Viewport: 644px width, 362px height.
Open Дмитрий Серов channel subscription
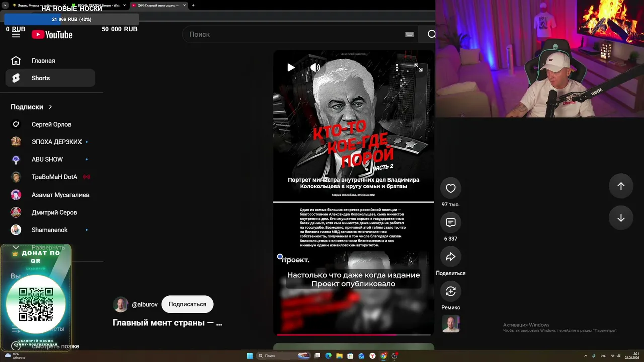click(50, 212)
